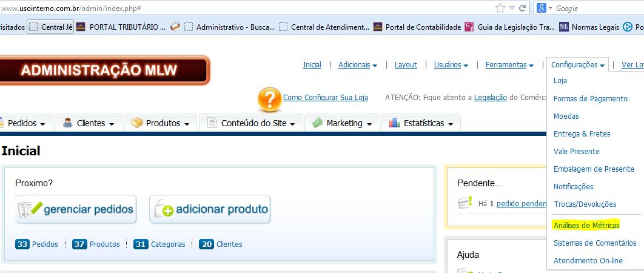Reload the page with the refresh icon
Image resolution: width=644 pixels, height=273 pixels.
coord(523,8)
